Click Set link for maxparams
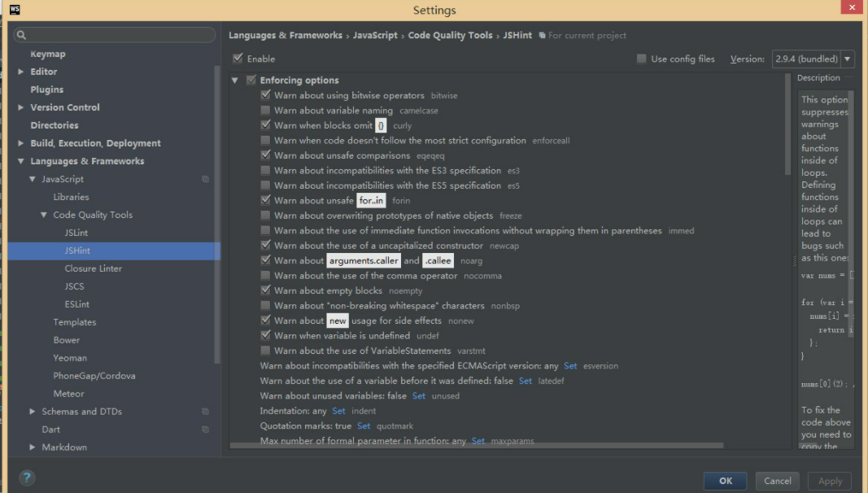Image resolution: width=868 pixels, height=493 pixels. 478,440
